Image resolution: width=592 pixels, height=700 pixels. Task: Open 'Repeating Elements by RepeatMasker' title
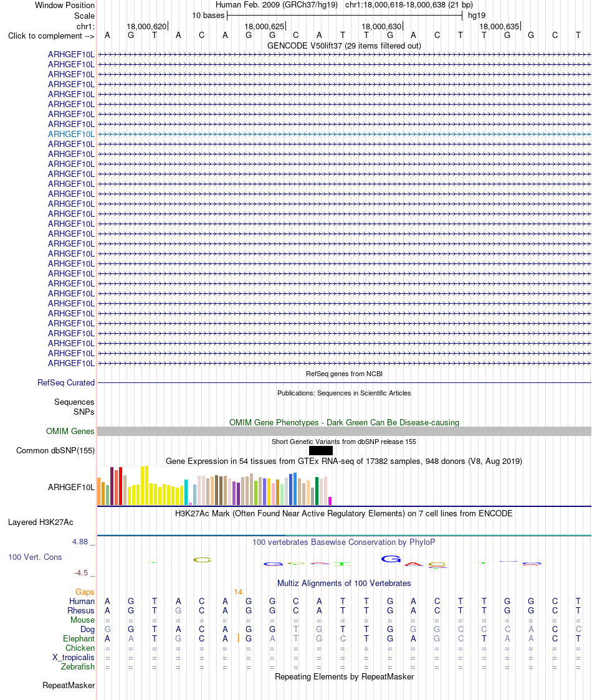(x=344, y=676)
